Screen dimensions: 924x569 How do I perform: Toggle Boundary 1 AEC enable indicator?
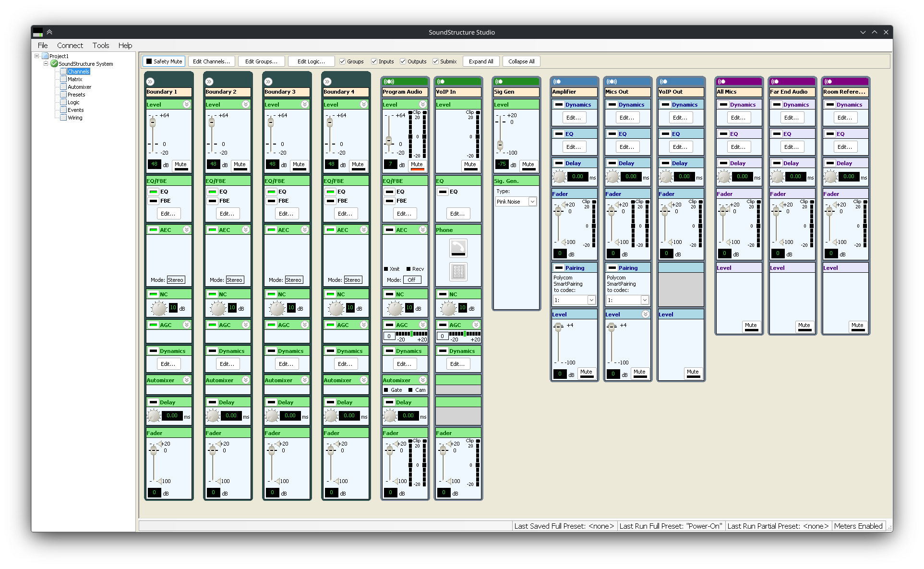(153, 230)
